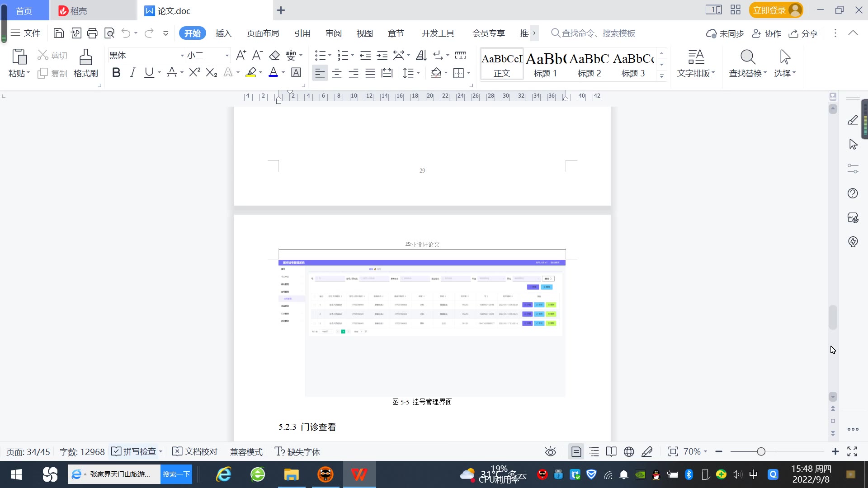868x488 pixels.
Task: Click the fit page zoom icon
Action: tap(673, 451)
